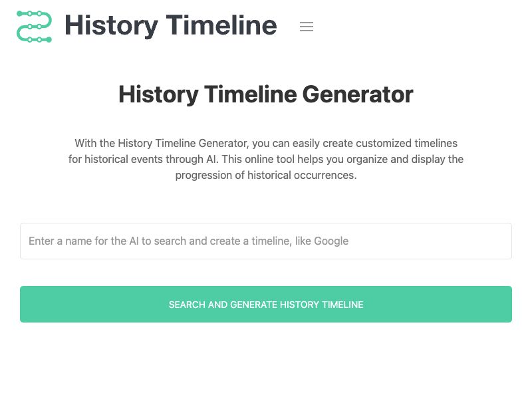Viewport: 532px width, 399px height.
Task: Open the navigation drawer via hamburger button
Action: pyautogui.click(x=307, y=27)
